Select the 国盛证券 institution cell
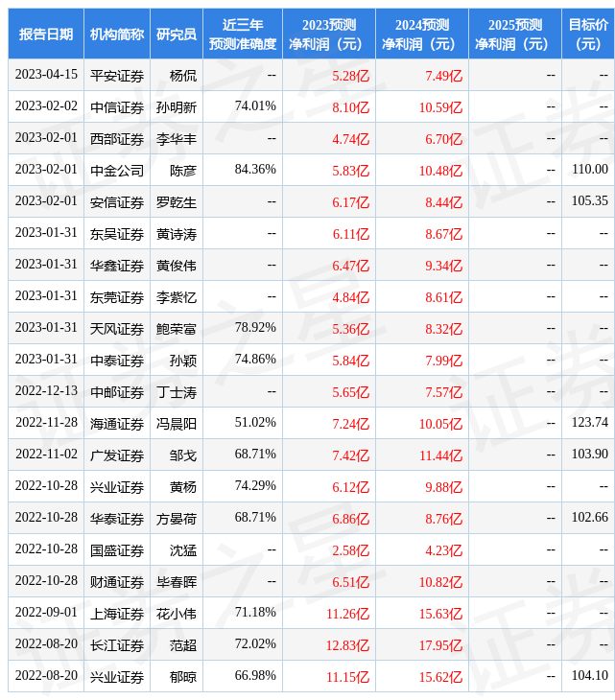The height and width of the screenshot is (700, 615). 117,550
